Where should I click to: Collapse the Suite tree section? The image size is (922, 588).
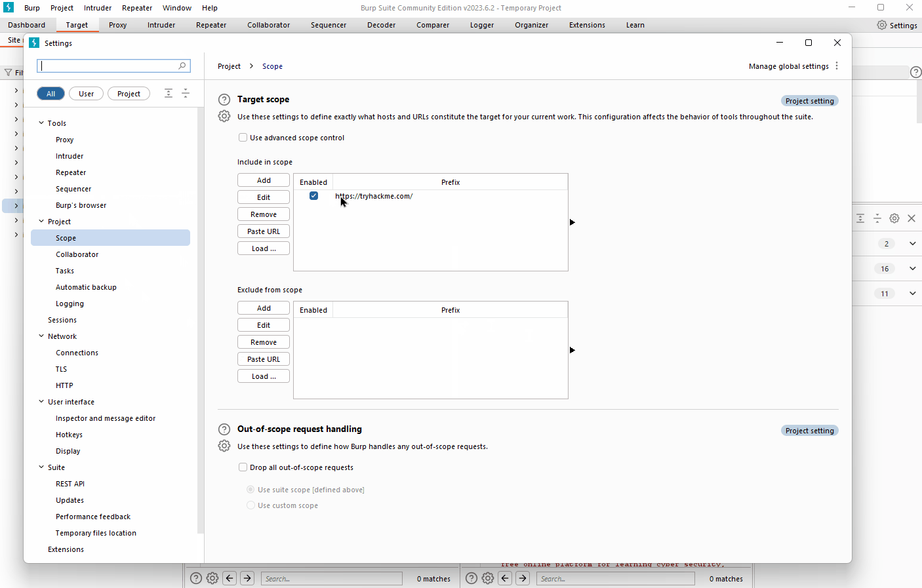click(41, 467)
